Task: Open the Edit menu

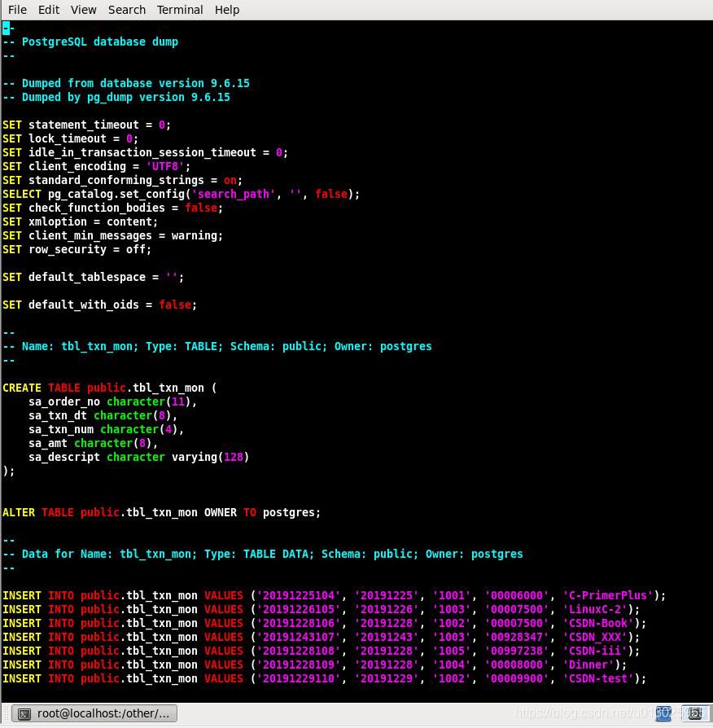Action: pyautogui.click(x=49, y=10)
